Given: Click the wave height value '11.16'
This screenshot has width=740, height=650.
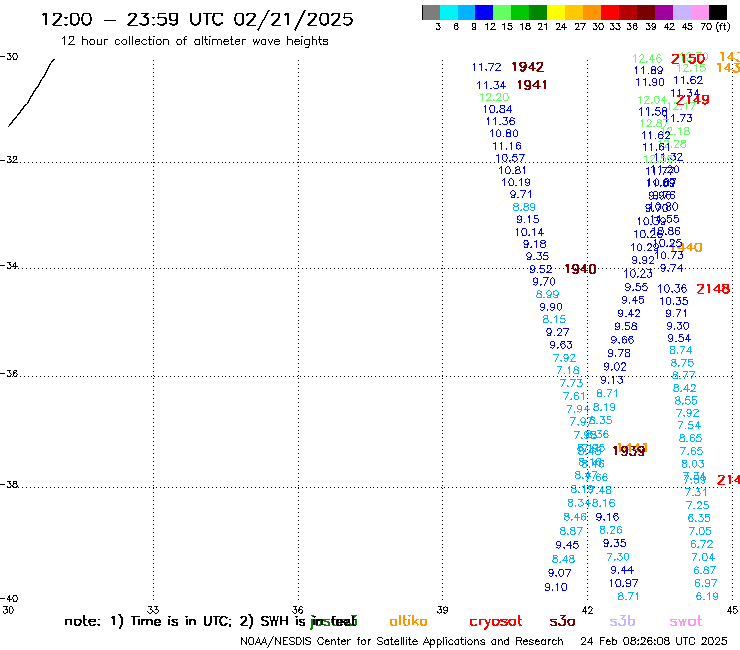Looking at the screenshot, I should 507,146.
